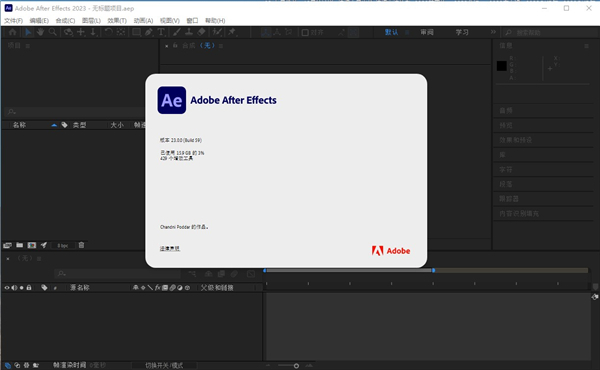
Task: Select the Selection arrow tool
Action: coord(28,32)
